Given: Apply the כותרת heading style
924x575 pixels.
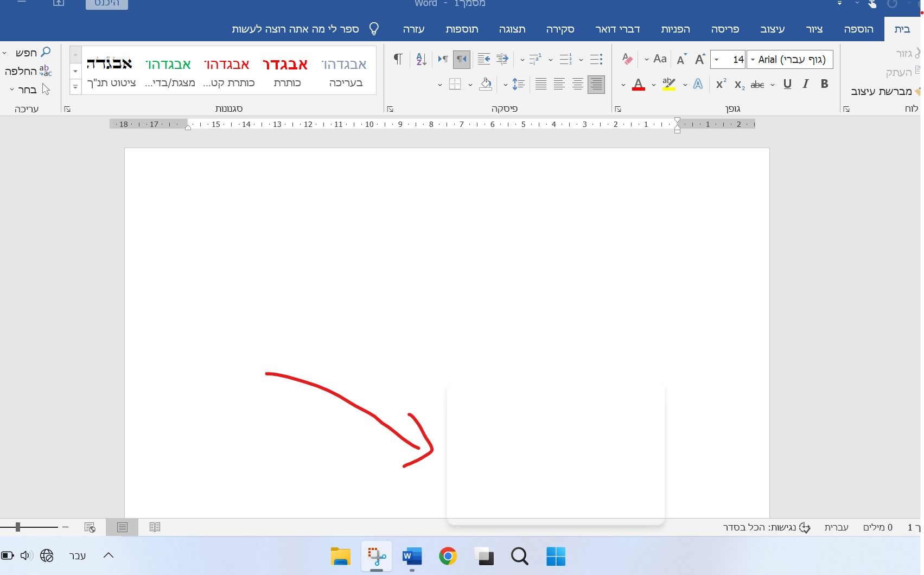Looking at the screenshot, I should pos(286,72).
